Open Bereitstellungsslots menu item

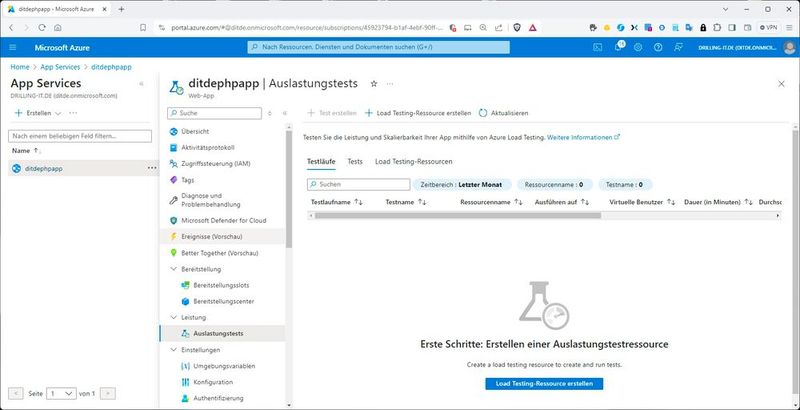(x=222, y=286)
